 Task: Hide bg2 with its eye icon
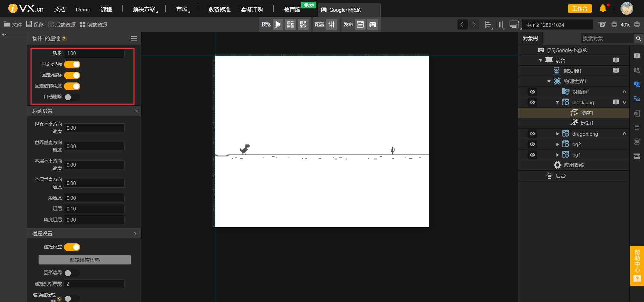(x=532, y=144)
